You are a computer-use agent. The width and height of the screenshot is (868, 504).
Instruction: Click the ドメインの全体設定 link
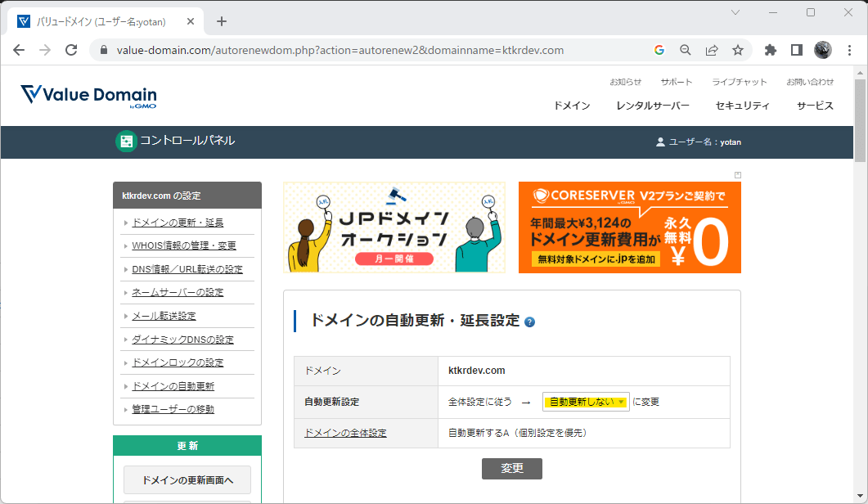coord(345,433)
